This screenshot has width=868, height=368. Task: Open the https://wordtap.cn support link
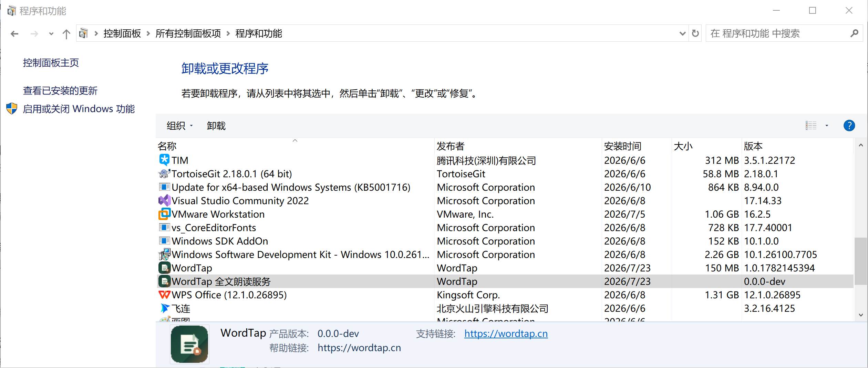pyautogui.click(x=506, y=334)
